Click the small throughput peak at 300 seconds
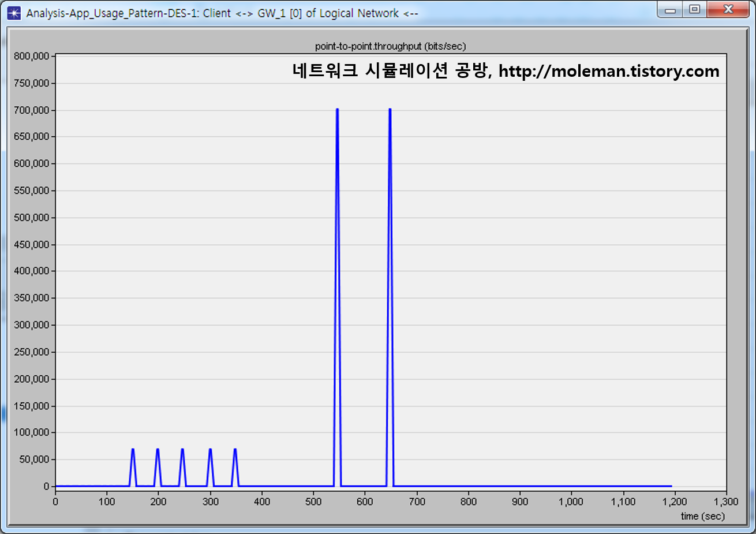 [x=210, y=450]
